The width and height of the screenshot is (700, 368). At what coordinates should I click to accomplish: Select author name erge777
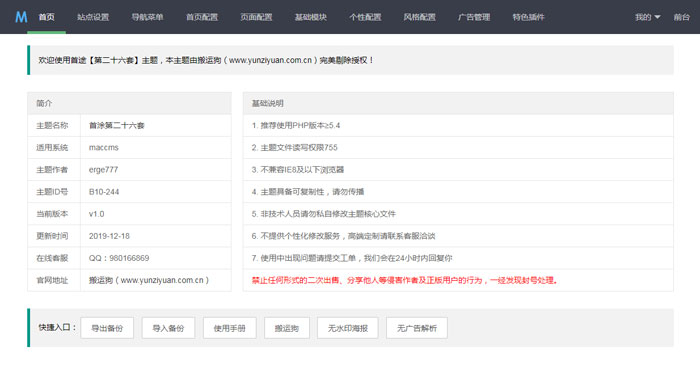104,170
